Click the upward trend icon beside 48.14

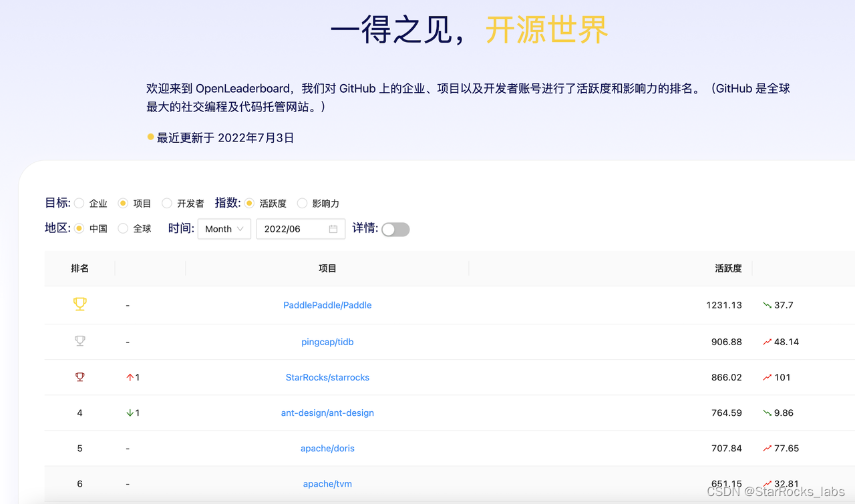tap(767, 342)
